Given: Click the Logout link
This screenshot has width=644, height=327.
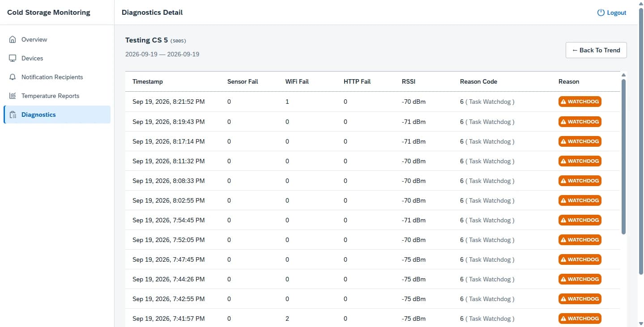Looking at the screenshot, I should coord(612,13).
